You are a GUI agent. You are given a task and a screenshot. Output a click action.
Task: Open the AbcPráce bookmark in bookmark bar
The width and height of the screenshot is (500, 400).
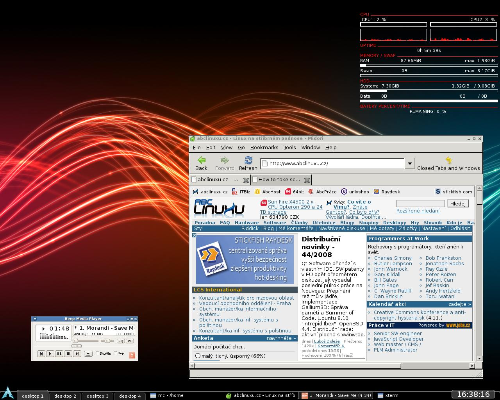click(322, 192)
